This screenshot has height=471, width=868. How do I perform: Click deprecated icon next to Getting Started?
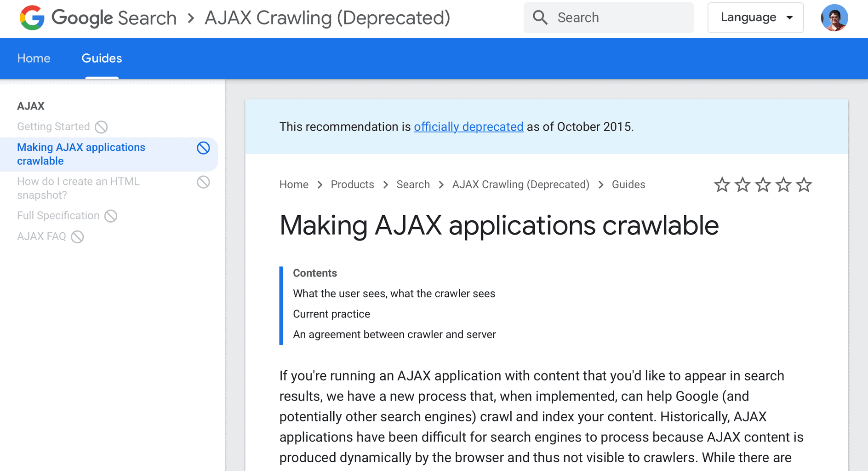pyautogui.click(x=101, y=127)
